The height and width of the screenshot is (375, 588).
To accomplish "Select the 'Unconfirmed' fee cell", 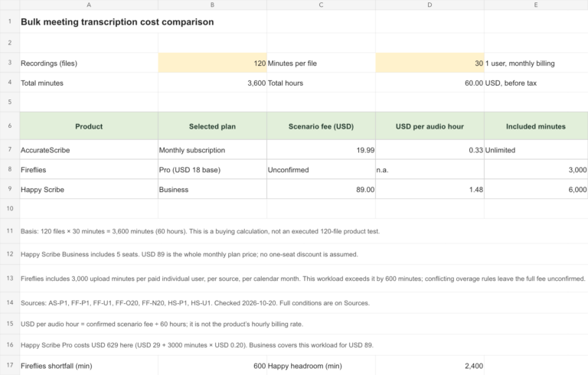I will point(321,169).
